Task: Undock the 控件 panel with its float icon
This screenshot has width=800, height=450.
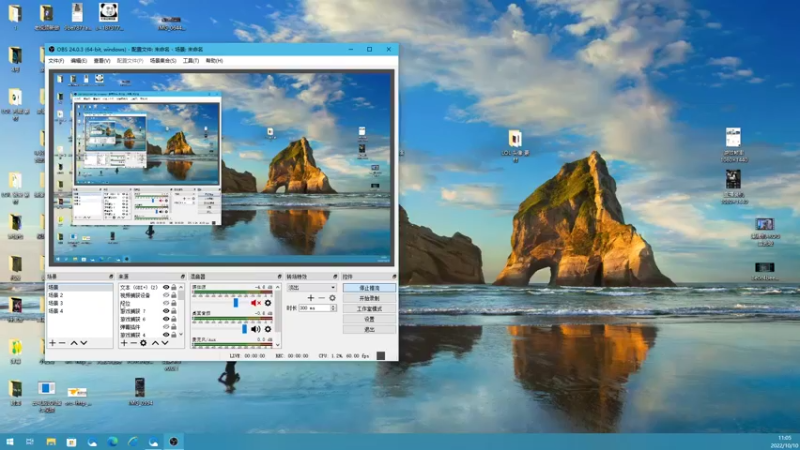Action: tap(394, 277)
